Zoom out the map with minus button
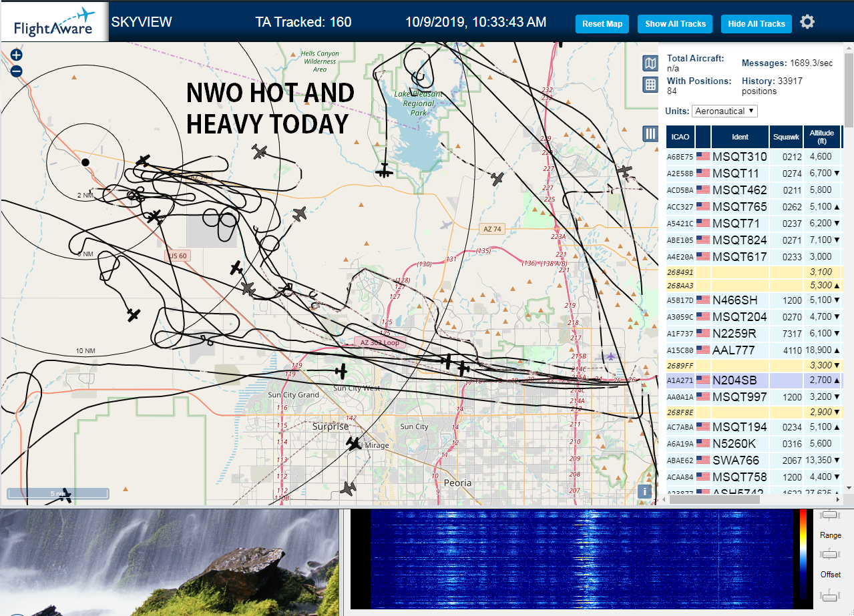This screenshot has height=616, width=854. (17, 71)
